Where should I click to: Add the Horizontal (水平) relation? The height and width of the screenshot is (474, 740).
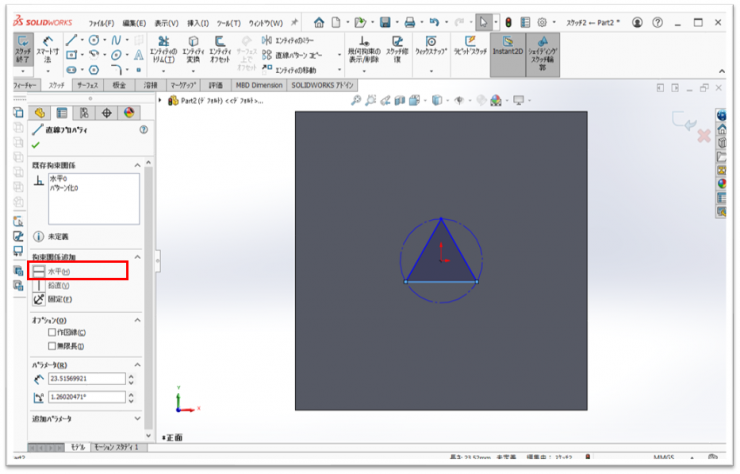(x=58, y=270)
